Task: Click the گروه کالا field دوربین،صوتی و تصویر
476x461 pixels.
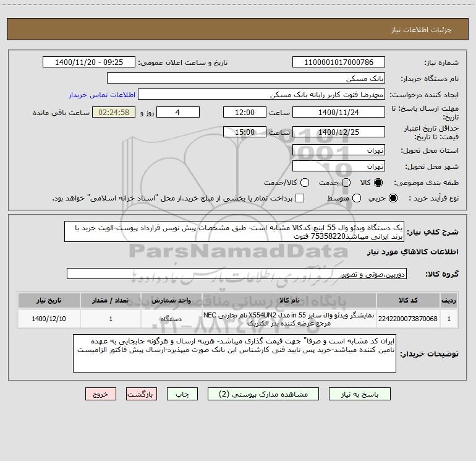Action: pyautogui.click(x=237, y=274)
